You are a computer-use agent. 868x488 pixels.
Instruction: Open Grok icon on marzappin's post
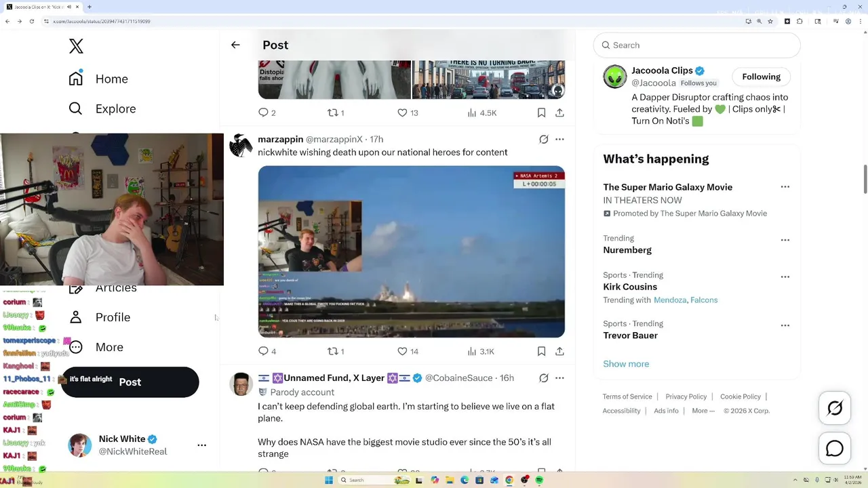(543, 139)
